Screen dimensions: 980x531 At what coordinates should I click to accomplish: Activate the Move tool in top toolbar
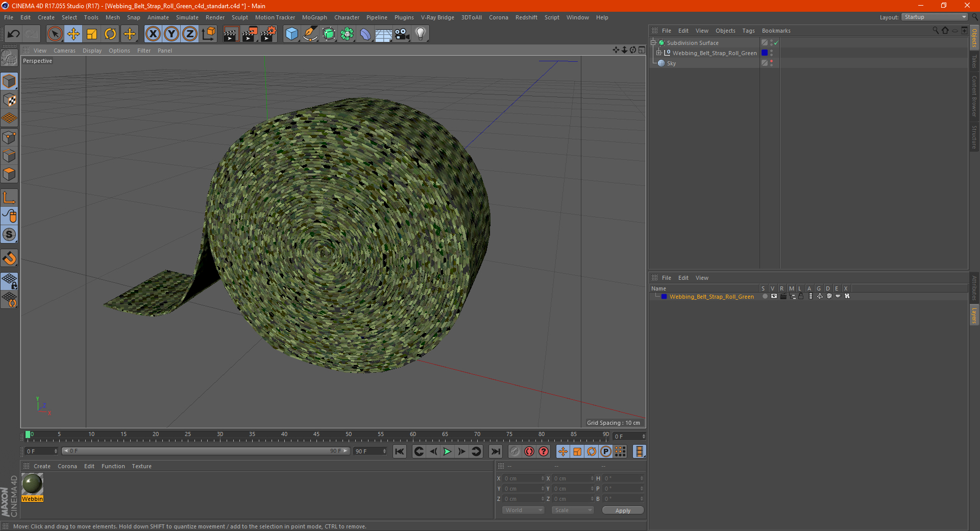pyautogui.click(x=73, y=34)
